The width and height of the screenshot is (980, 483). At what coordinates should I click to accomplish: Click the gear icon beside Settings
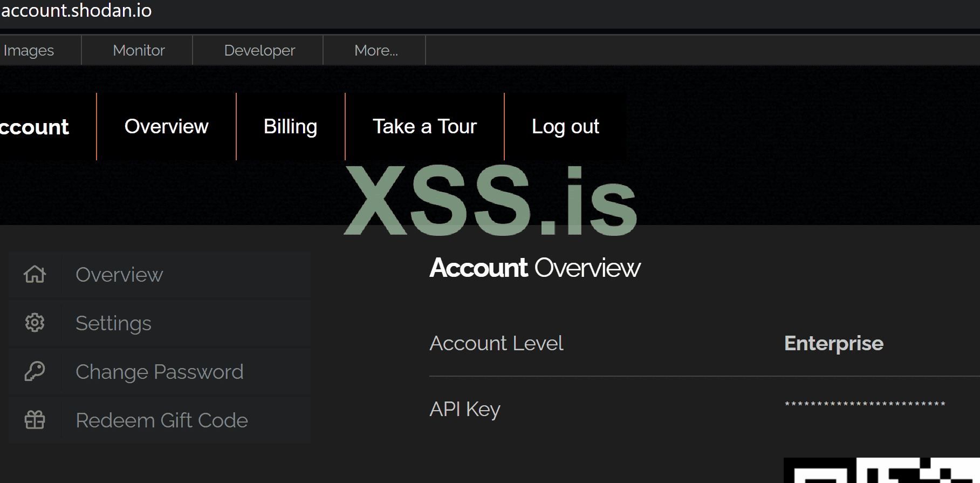coord(35,323)
